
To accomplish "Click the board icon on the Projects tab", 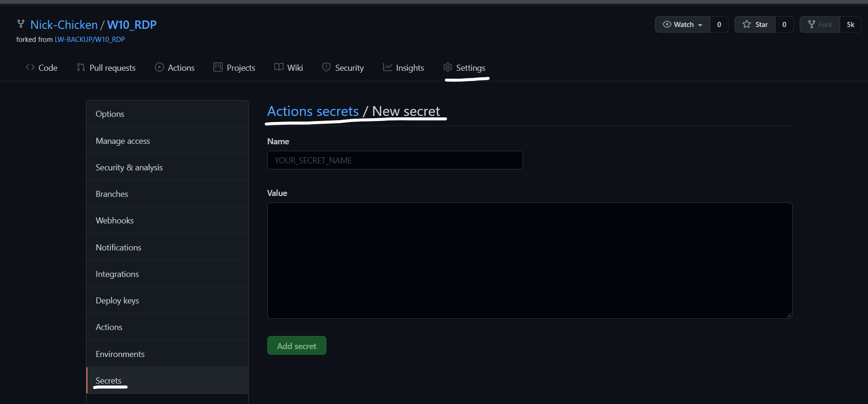I will point(218,67).
